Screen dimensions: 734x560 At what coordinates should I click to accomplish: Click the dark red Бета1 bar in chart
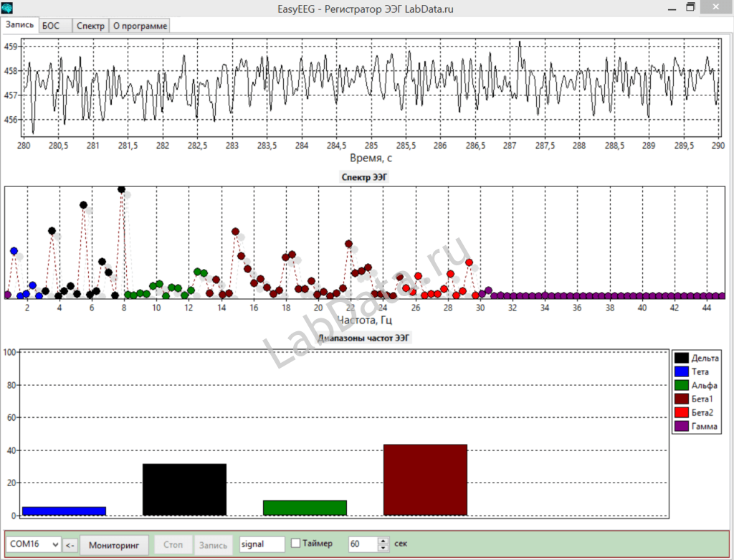pos(425,480)
